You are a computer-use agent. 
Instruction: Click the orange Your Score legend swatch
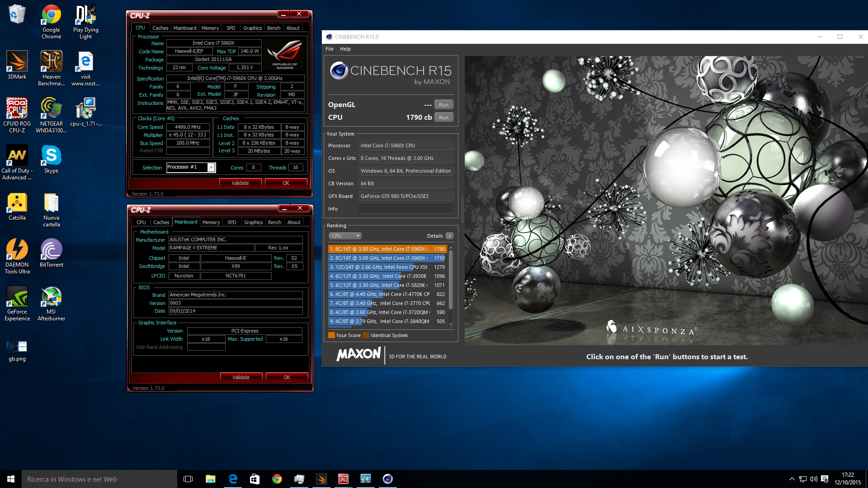point(331,335)
